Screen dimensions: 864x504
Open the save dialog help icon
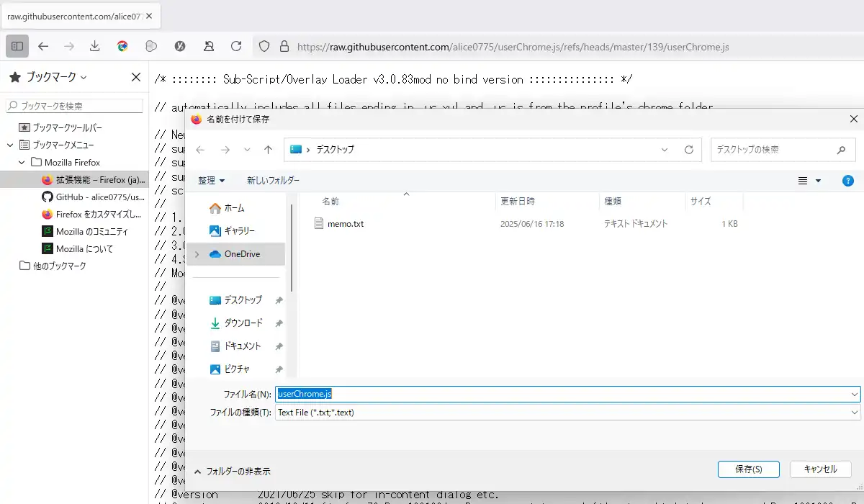(x=848, y=181)
